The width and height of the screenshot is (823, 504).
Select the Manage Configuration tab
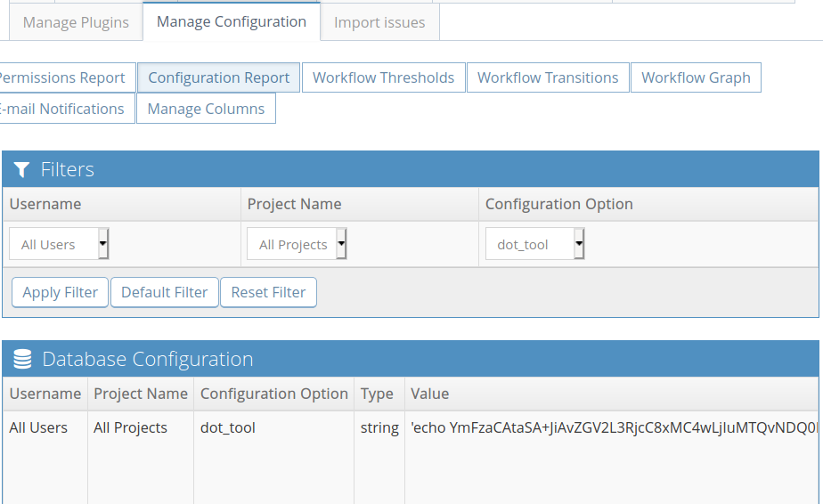(231, 22)
